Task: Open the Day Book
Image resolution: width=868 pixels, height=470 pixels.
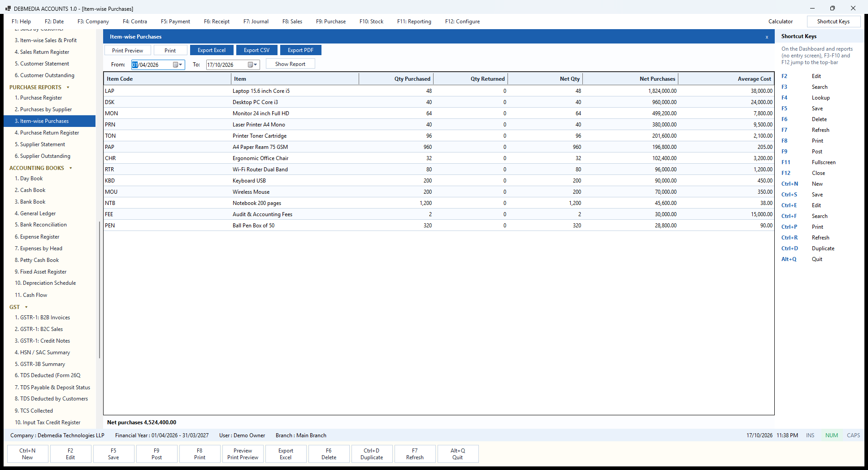Action: pos(49,178)
